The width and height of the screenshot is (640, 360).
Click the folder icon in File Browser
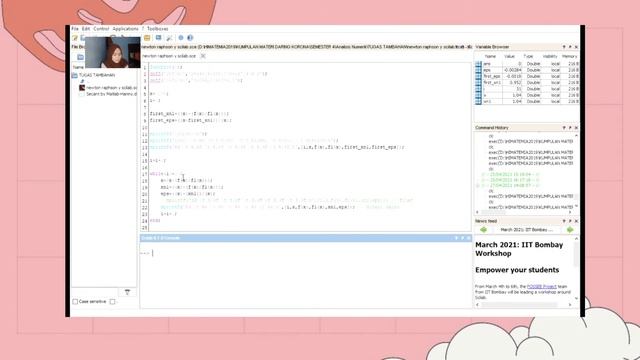coord(80,57)
